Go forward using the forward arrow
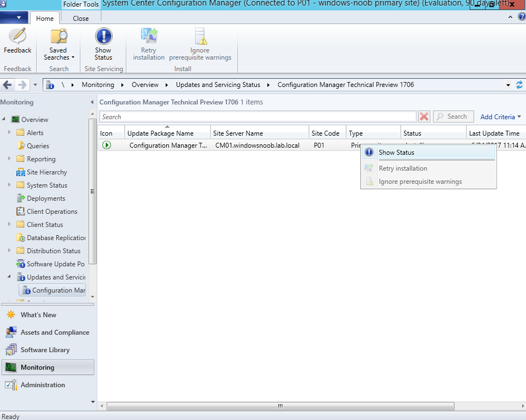The height and width of the screenshot is (420, 526). (22, 85)
